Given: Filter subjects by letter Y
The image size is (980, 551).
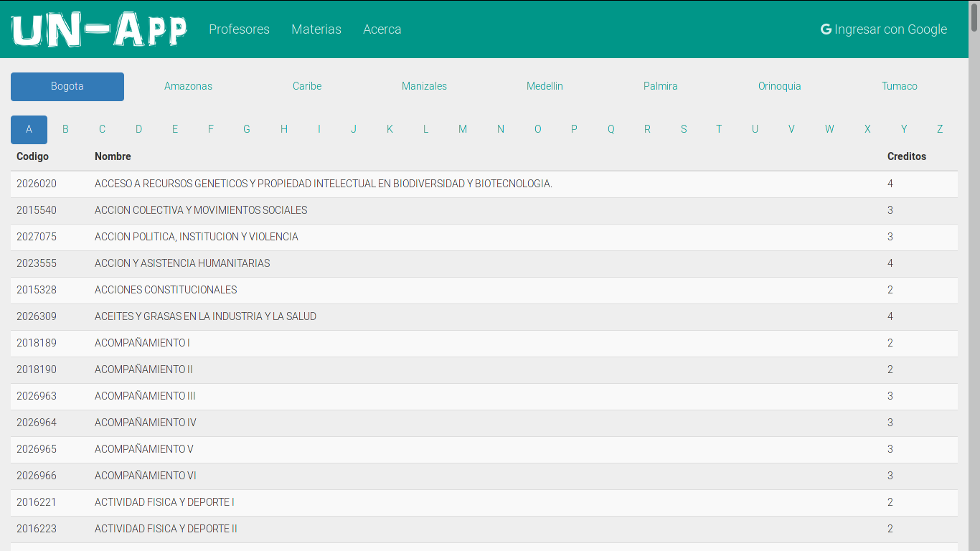Looking at the screenshot, I should 904,129.
